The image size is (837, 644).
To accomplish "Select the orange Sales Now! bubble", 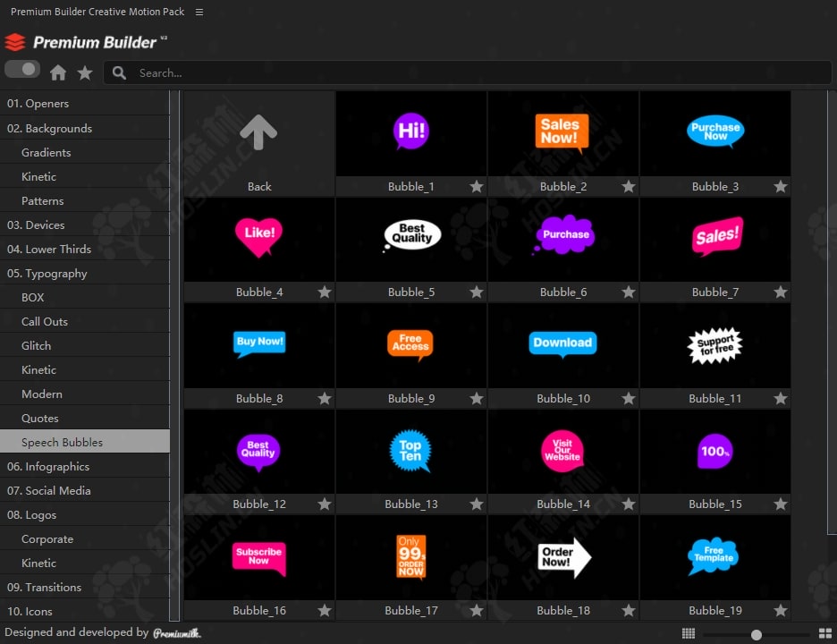I will point(563,133).
